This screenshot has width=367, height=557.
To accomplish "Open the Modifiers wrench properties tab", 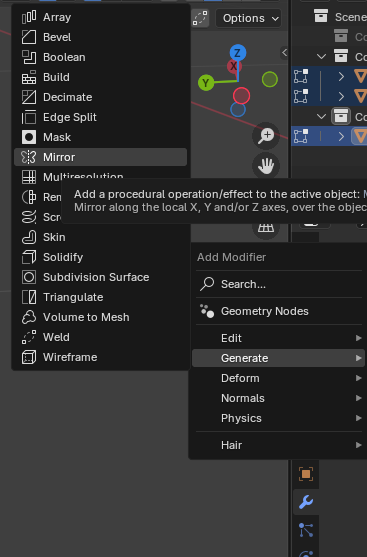I will click(306, 502).
